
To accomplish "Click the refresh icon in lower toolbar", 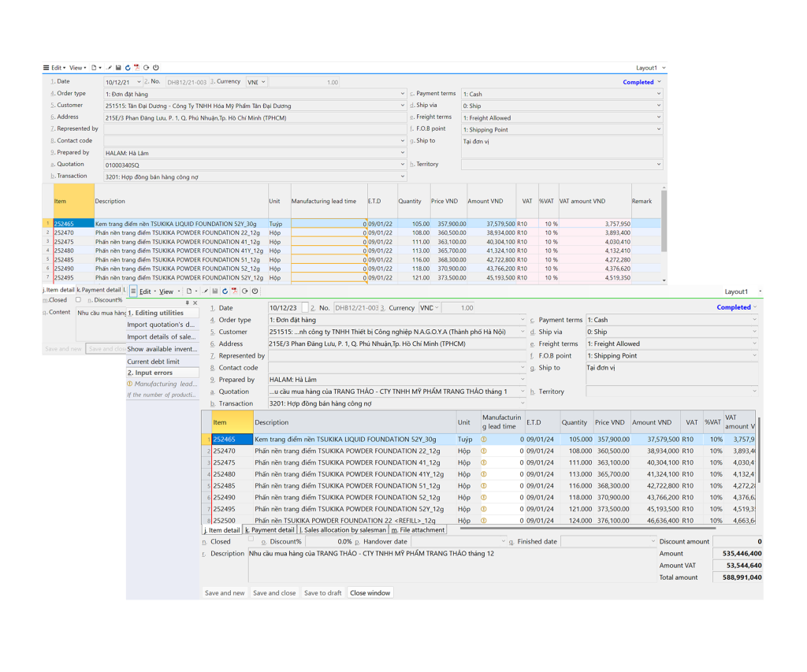I will point(225,291).
